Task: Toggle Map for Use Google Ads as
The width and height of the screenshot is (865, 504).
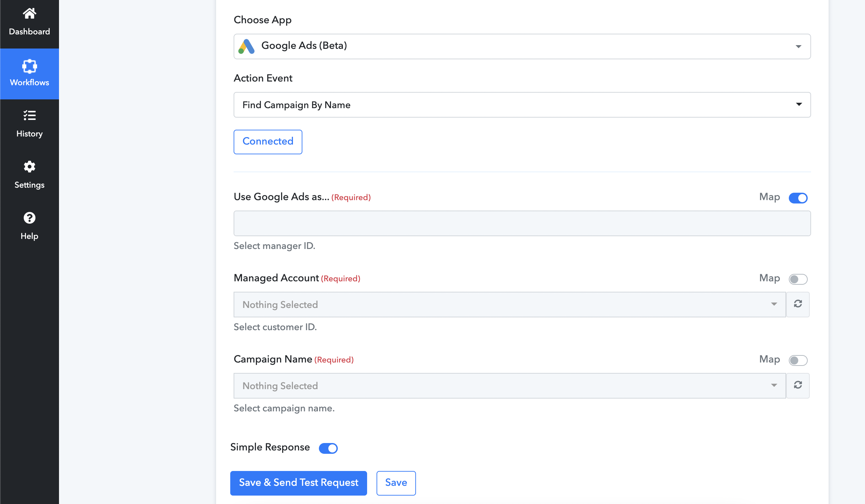Action: [798, 198]
